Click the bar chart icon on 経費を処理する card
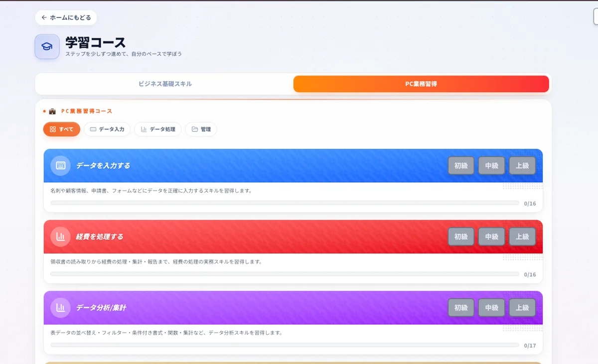 point(61,237)
